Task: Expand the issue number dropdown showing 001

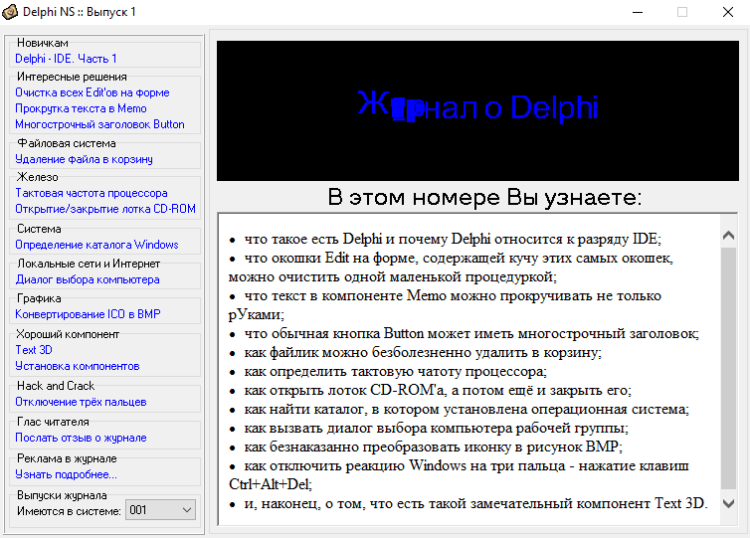Action: (160, 510)
